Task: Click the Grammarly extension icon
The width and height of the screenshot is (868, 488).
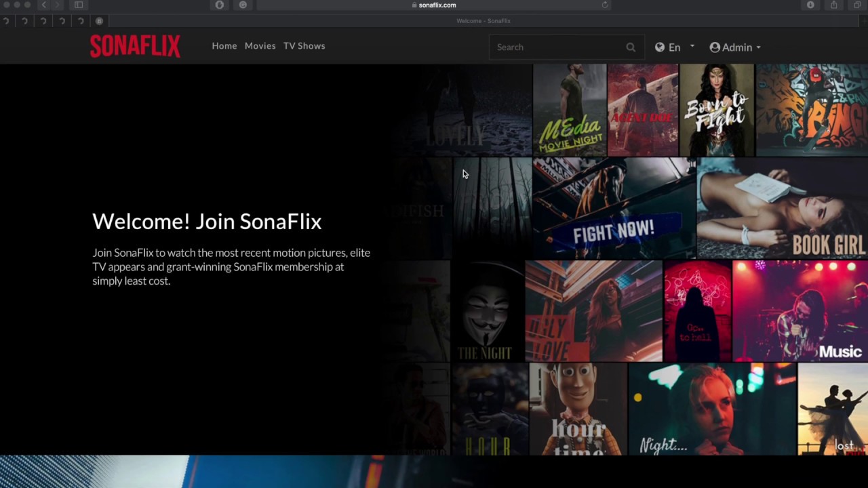Action: [x=243, y=5]
